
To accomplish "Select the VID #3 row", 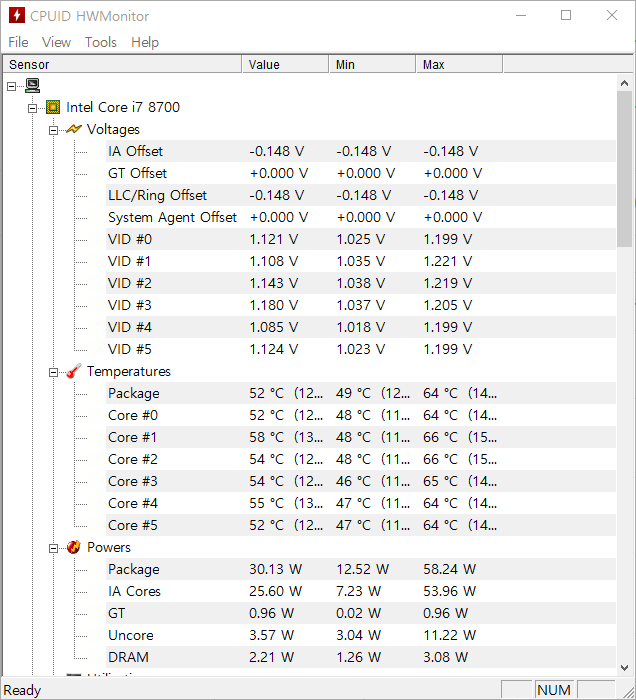I will click(361, 305).
